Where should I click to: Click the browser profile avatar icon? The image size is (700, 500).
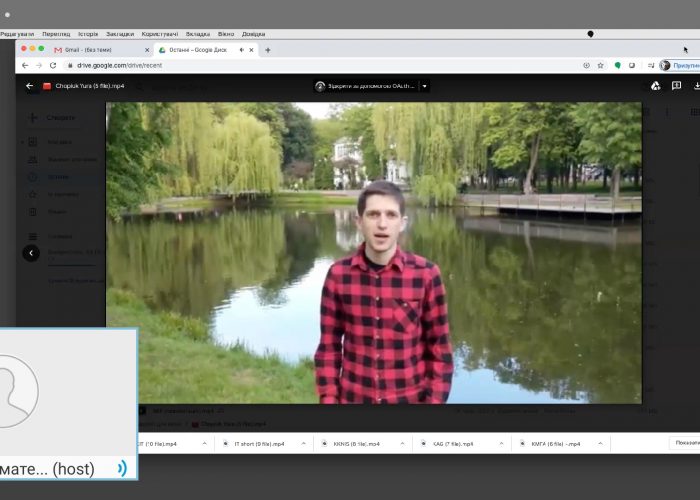click(665, 65)
